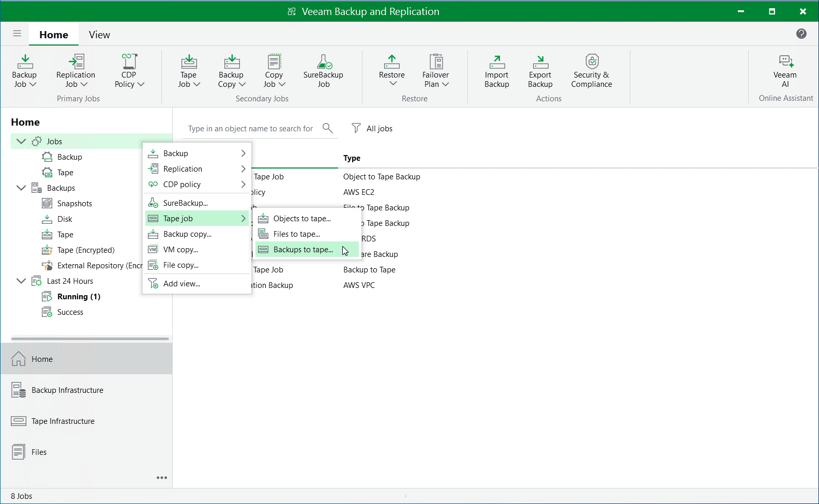Open Security & Compliance analyzer
The height and width of the screenshot is (504, 819).
point(591,71)
